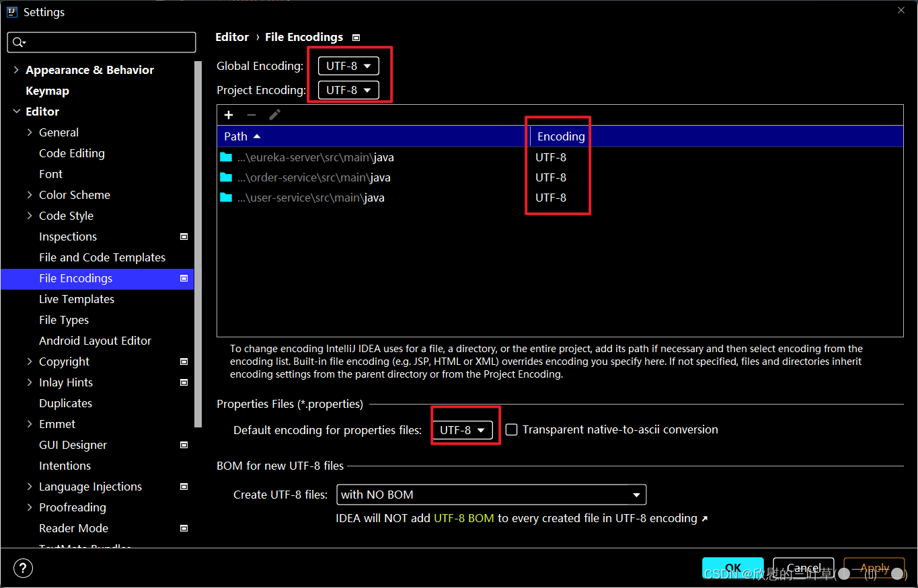Open default properties files encoding dropdown

point(462,430)
